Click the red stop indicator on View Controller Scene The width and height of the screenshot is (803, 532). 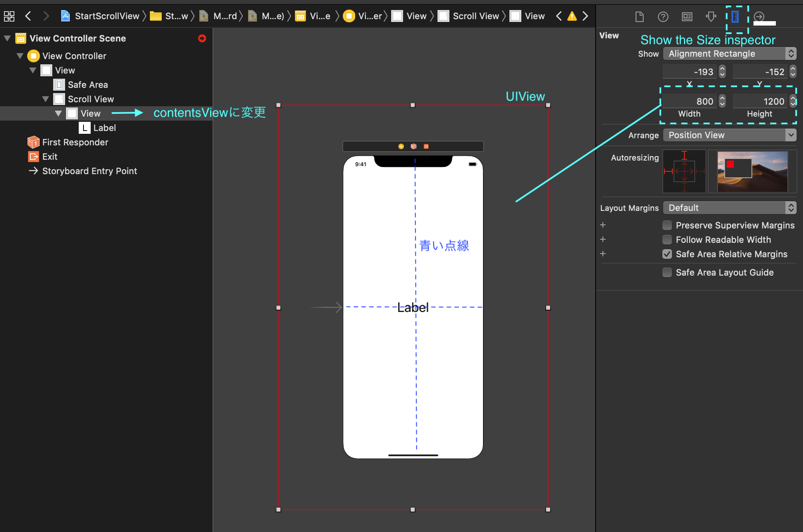(202, 38)
